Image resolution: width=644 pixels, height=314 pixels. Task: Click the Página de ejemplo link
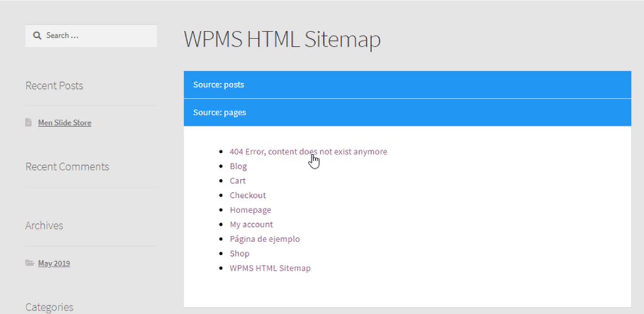pyautogui.click(x=265, y=239)
